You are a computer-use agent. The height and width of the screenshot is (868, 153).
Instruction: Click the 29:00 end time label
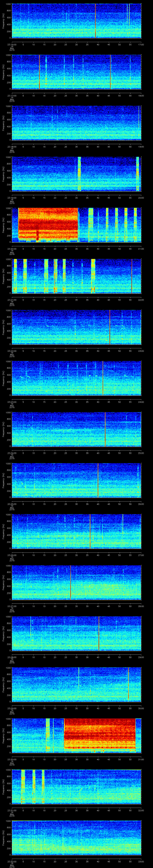pyautogui.click(x=141, y=657)
